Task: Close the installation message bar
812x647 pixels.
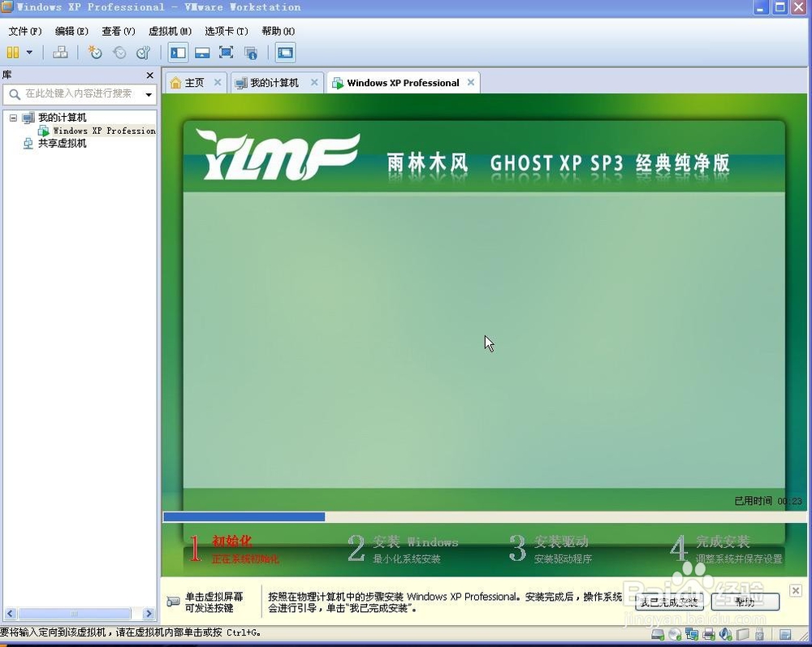Action: [796, 590]
